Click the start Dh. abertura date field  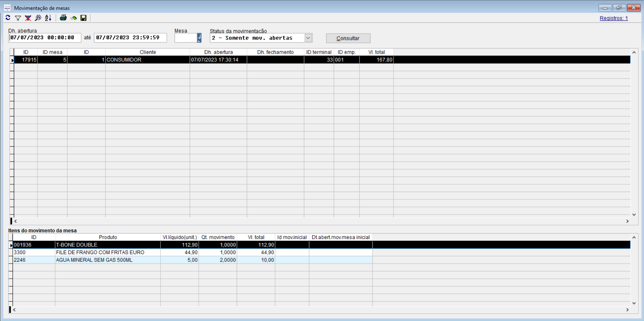tap(45, 38)
